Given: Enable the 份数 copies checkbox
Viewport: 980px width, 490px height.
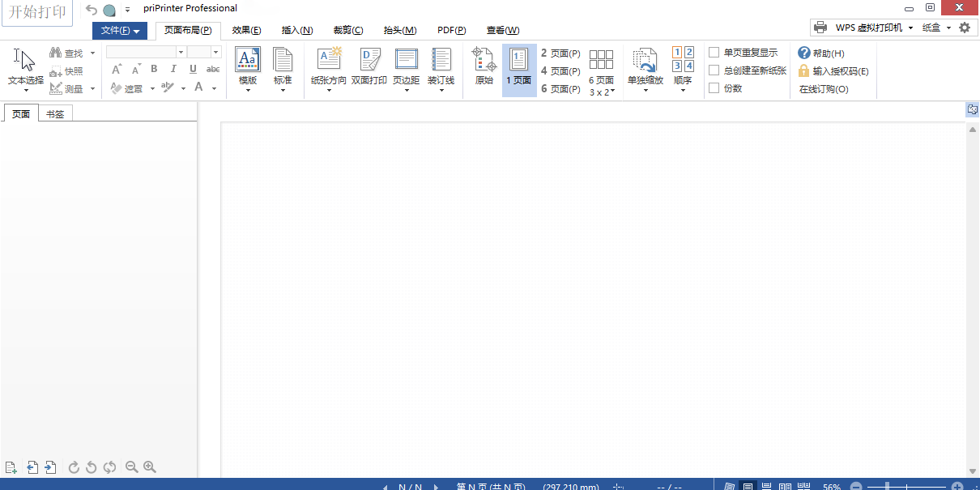Looking at the screenshot, I should [714, 88].
